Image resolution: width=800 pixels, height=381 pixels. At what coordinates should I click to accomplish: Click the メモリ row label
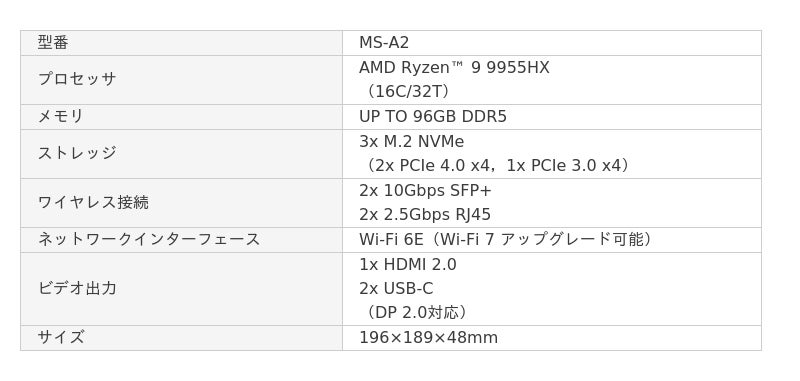tap(61, 117)
